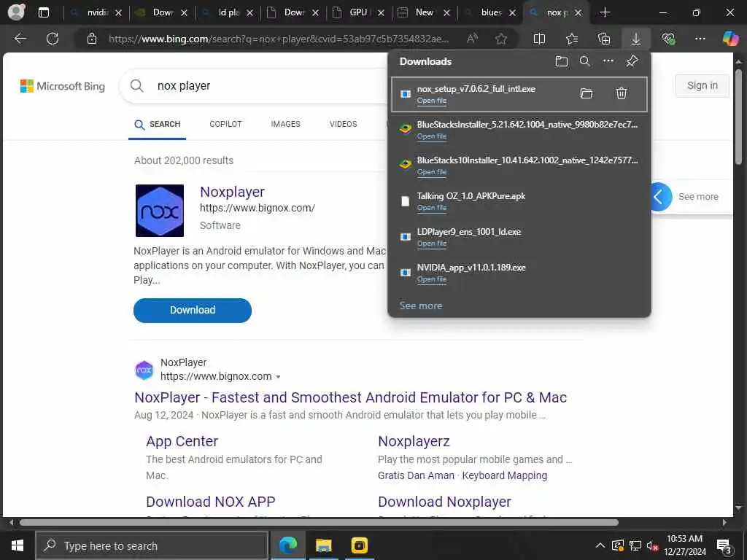The image size is (747, 560).
Task: Open File Explorer from taskbar
Action: [323, 545]
